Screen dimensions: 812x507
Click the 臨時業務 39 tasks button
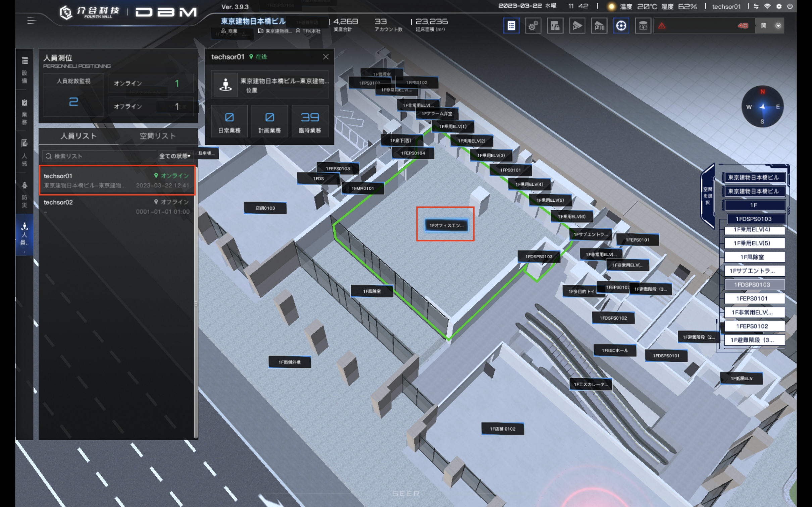point(310,121)
